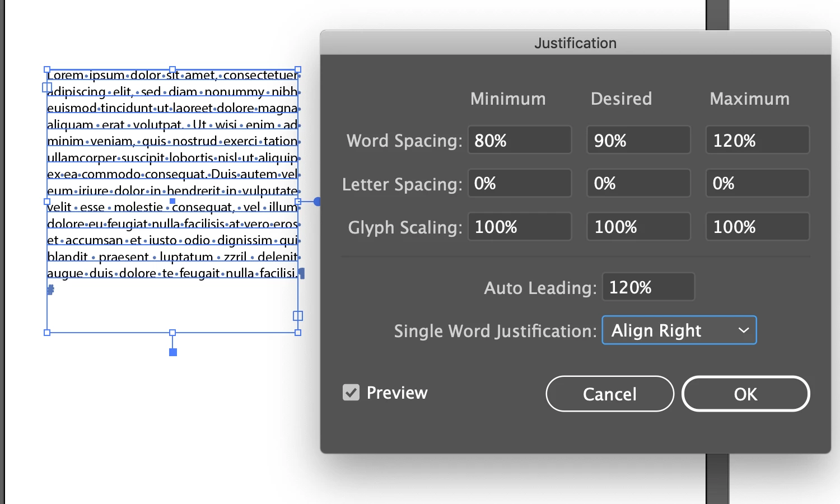Open Single Word Justification dropdown
840x504 pixels.
[x=679, y=330]
